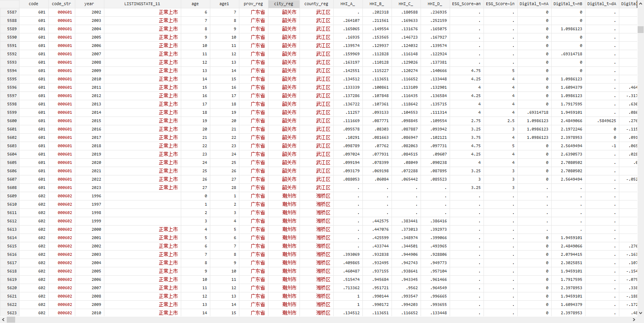Click the ESG_Score~an column header
644x323 pixels.
tap(466, 4)
